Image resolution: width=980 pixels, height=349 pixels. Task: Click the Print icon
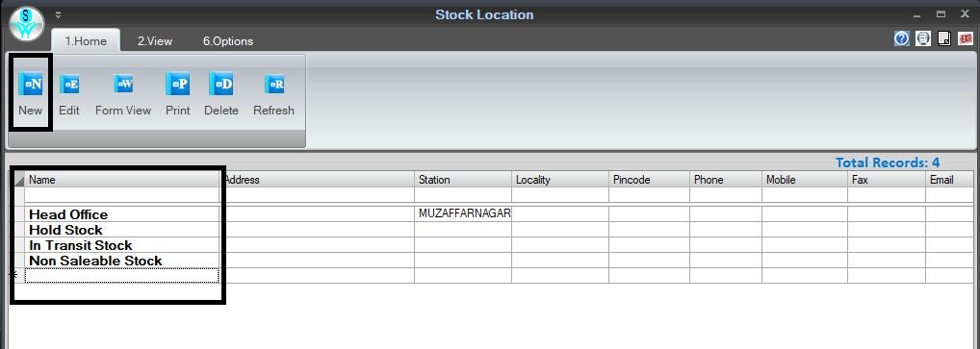pyautogui.click(x=177, y=84)
